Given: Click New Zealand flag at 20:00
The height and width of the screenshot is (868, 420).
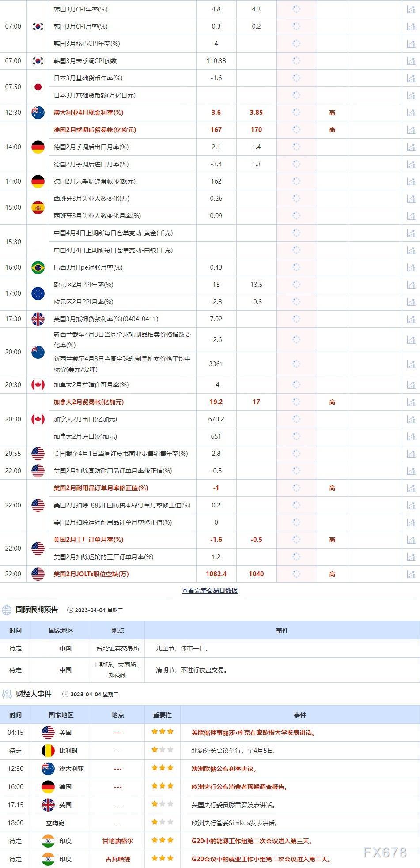Looking at the screenshot, I should click(38, 352).
